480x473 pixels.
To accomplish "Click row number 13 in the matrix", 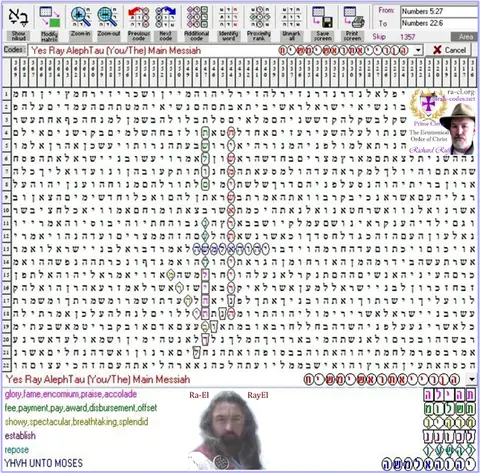I will click(x=6, y=249).
